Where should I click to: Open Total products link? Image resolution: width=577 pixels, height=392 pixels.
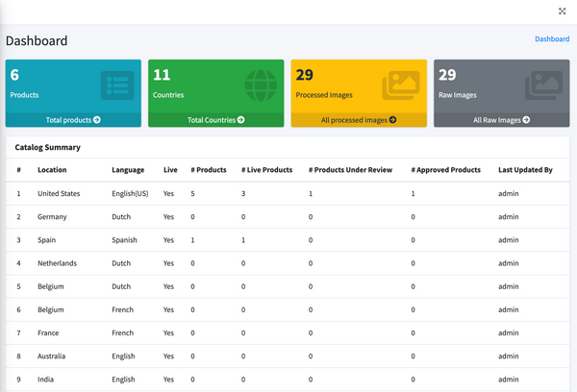tap(73, 120)
